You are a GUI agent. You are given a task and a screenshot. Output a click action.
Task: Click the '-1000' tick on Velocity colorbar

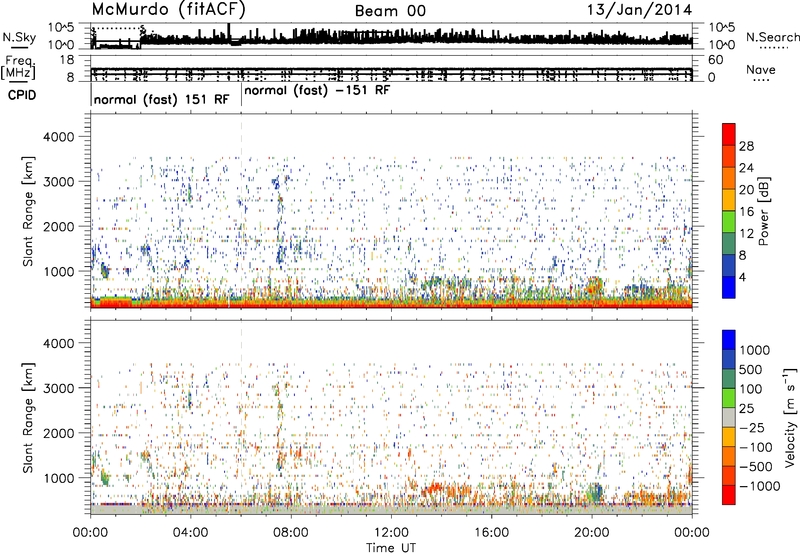tap(760, 486)
